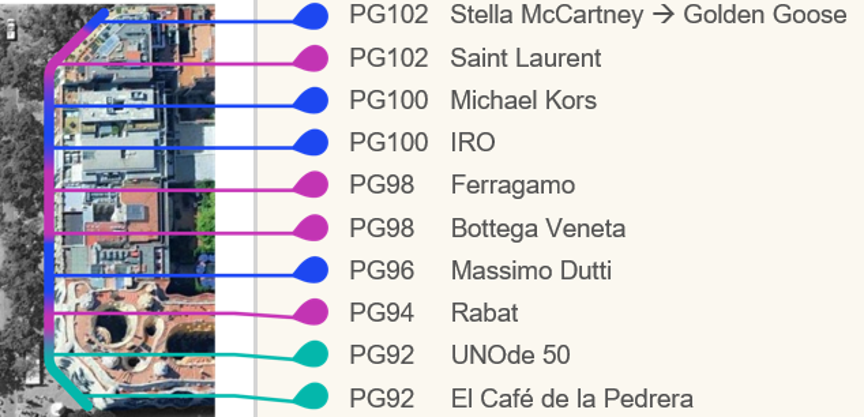The width and height of the screenshot is (864, 417).
Task: Click the Ferragamo text label
Action: pyautogui.click(x=513, y=185)
